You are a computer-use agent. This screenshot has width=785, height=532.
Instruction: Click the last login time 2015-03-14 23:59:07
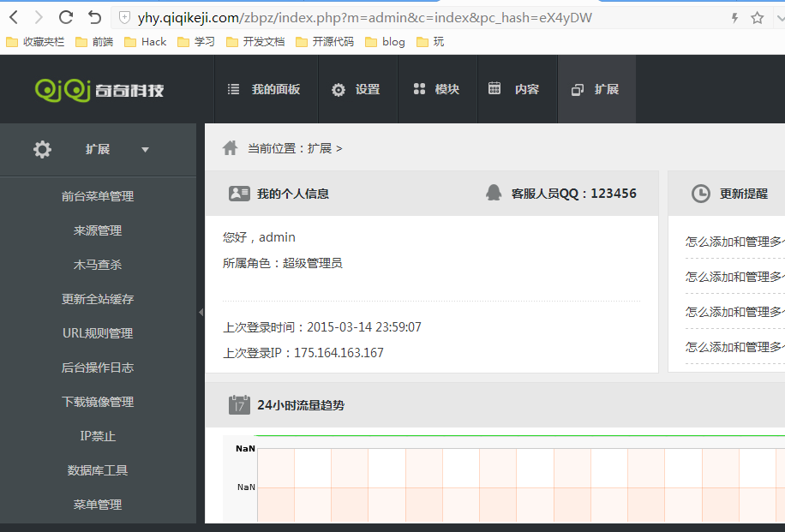click(364, 327)
